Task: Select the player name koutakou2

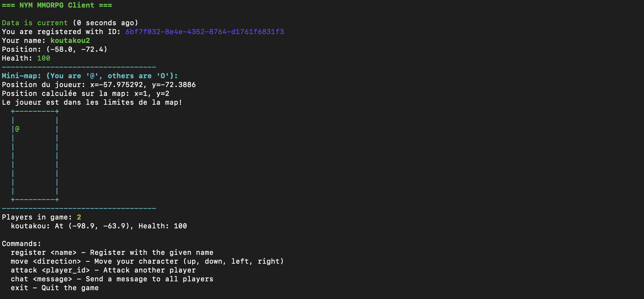Action: [x=70, y=41]
